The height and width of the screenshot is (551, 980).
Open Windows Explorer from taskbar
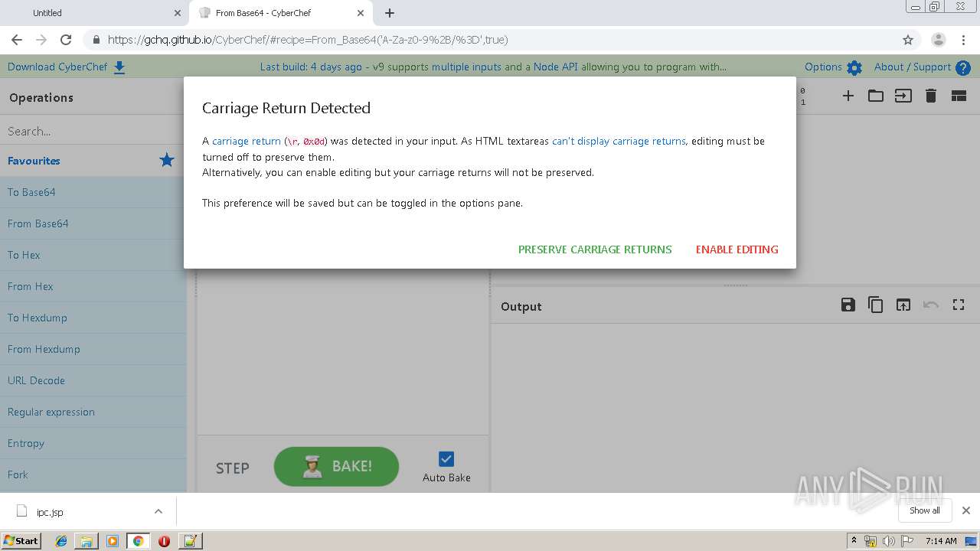[x=87, y=541]
